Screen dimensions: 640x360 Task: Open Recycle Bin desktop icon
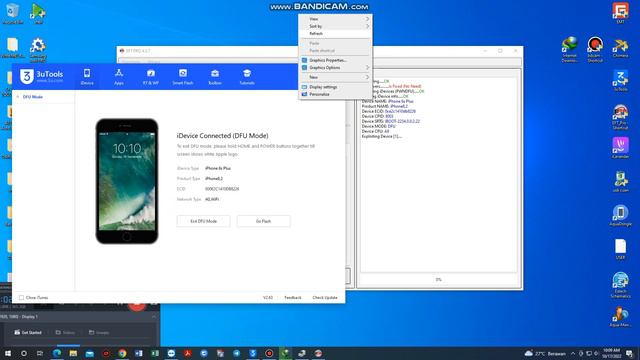[12, 13]
